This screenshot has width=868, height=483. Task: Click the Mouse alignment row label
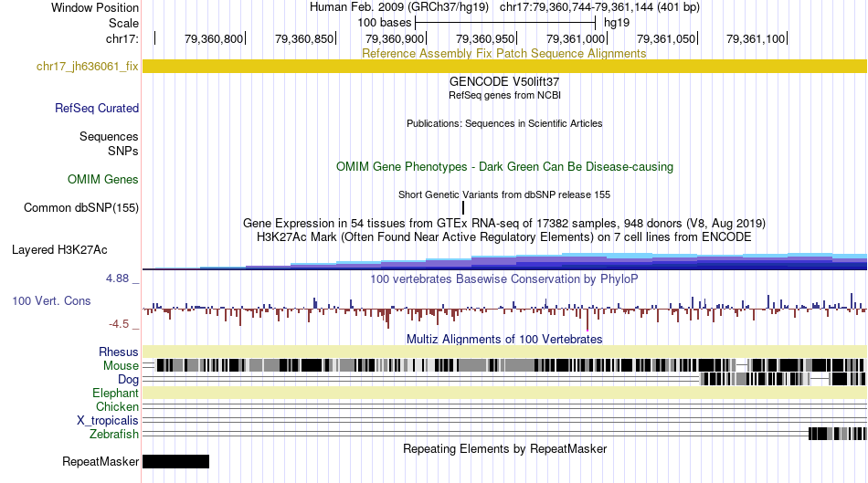[x=121, y=366]
